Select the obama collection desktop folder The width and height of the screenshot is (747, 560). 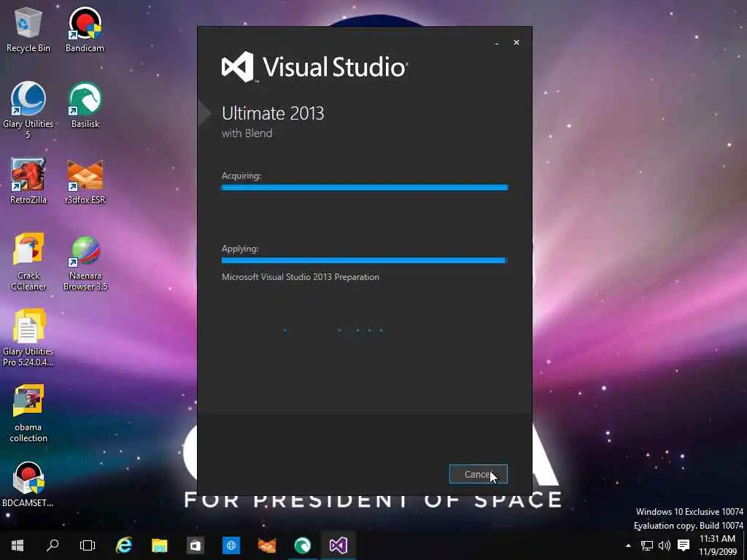(28, 413)
